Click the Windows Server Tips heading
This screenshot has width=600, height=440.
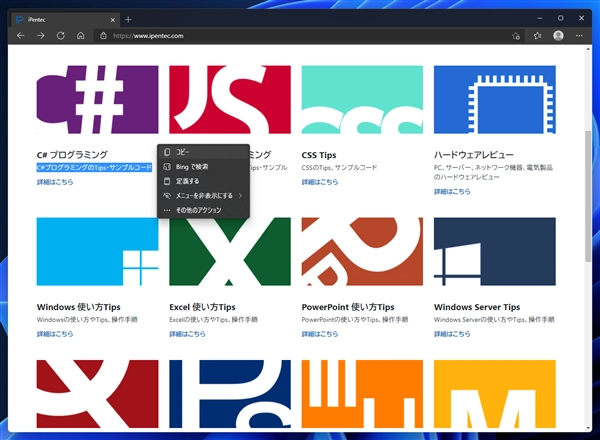477,307
